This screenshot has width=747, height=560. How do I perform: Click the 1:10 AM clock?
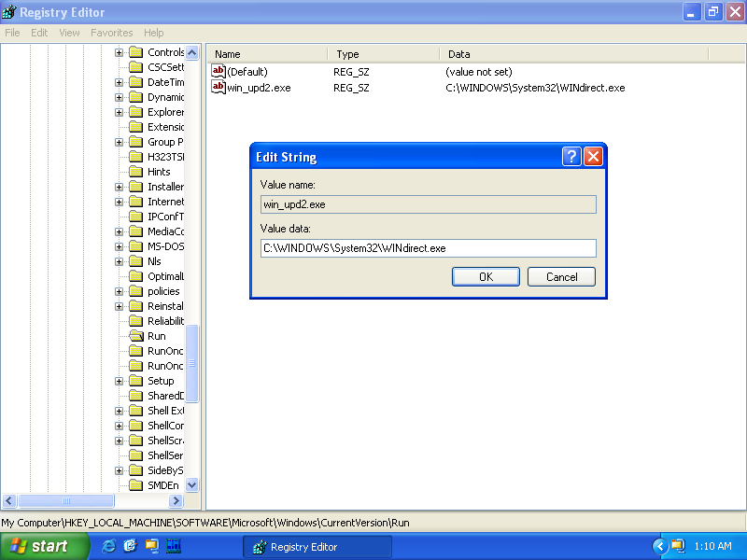[x=712, y=546]
